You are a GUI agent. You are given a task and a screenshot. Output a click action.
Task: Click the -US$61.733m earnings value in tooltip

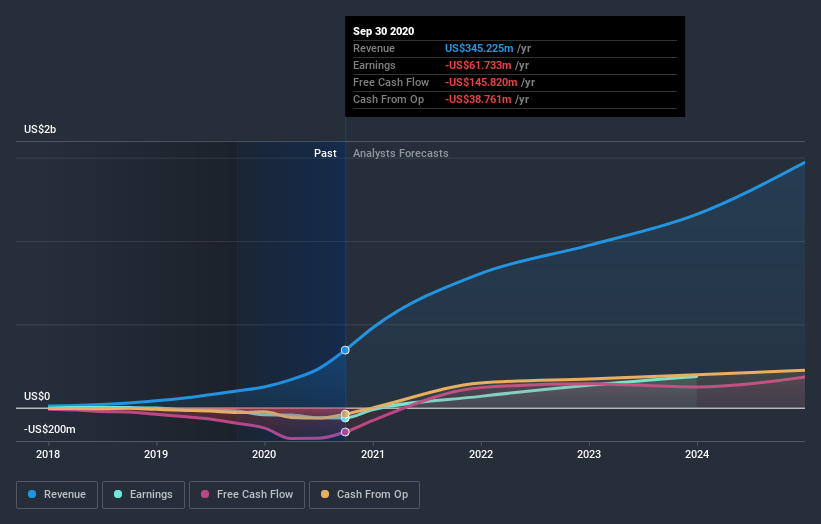point(478,65)
